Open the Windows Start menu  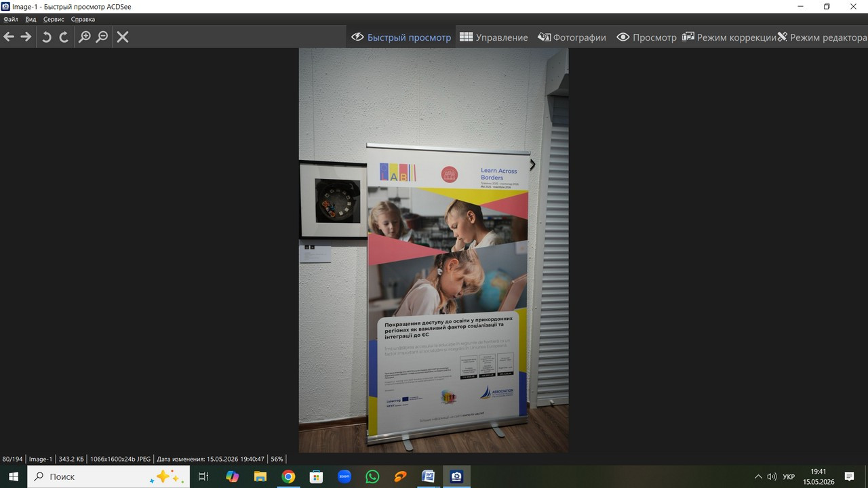click(14, 476)
